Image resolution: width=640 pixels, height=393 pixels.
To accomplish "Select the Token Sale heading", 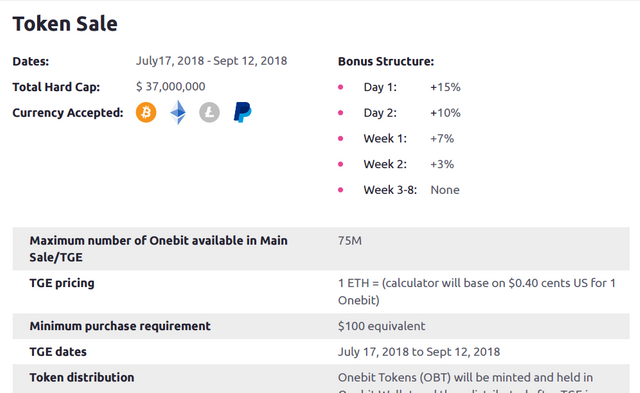I will 65,24.
